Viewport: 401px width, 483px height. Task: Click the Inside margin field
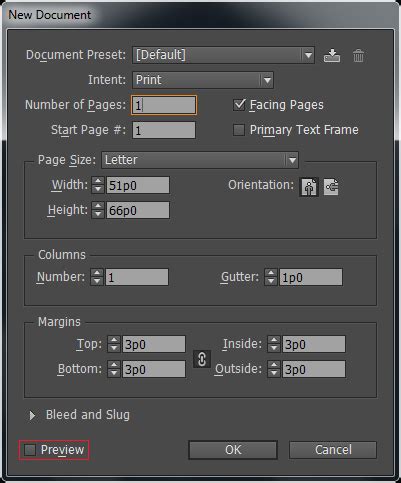point(314,344)
